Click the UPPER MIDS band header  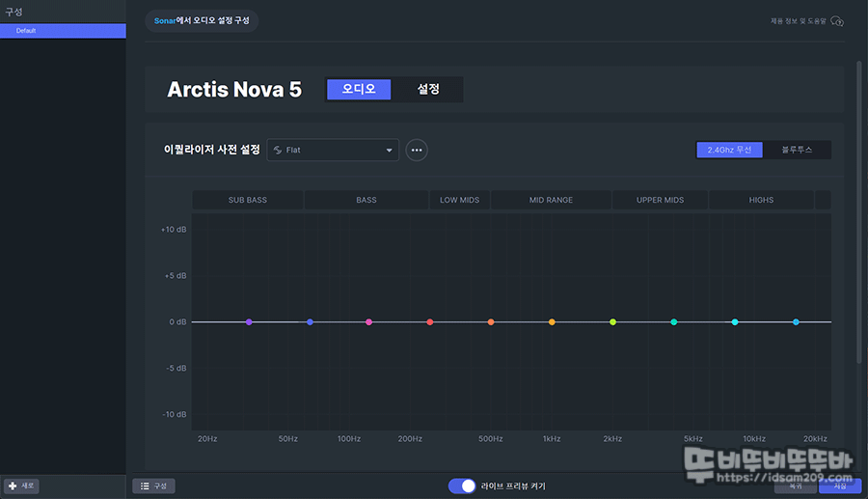660,200
